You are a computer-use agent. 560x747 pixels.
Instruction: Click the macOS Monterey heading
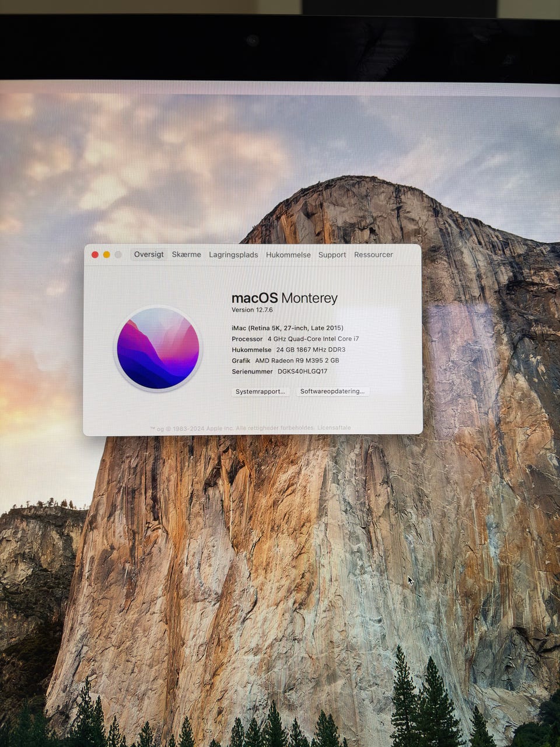[x=285, y=298]
